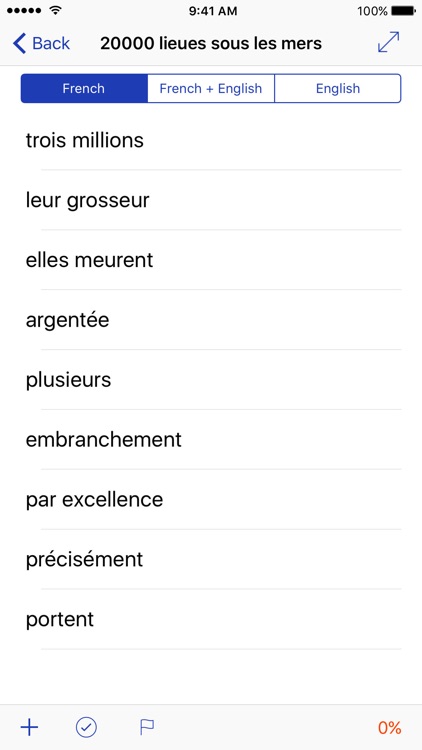This screenshot has height=750, width=422.
Task: Tap the battery indicator in status bar
Action: (x=403, y=11)
